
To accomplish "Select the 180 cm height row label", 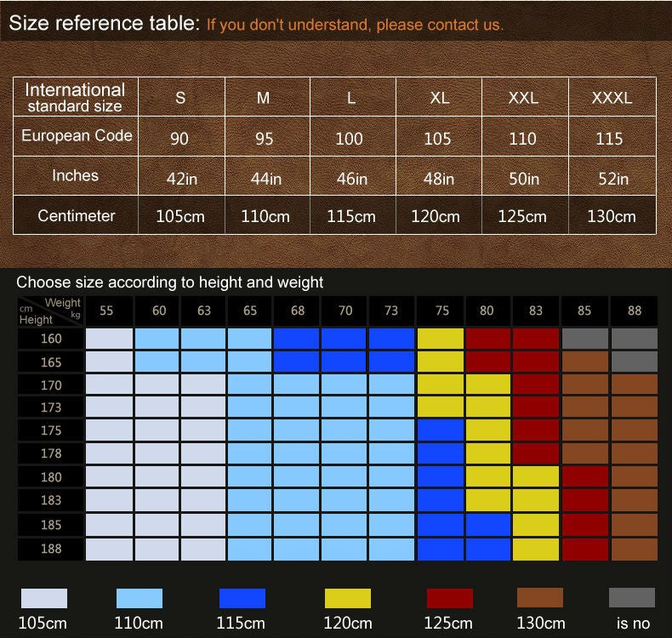I will [51, 477].
